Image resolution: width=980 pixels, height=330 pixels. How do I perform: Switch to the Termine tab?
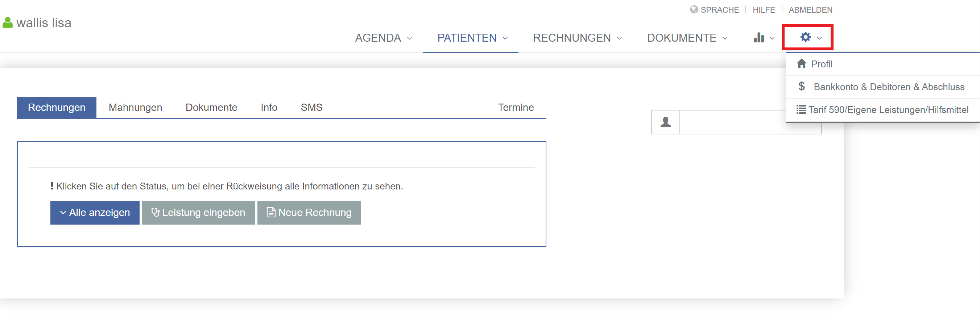click(516, 108)
